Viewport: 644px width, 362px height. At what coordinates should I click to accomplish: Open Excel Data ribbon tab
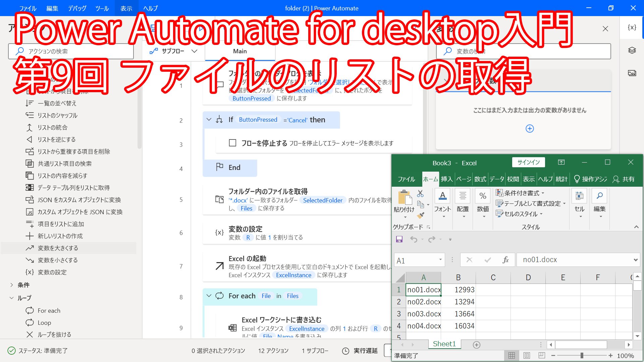[497, 179]
